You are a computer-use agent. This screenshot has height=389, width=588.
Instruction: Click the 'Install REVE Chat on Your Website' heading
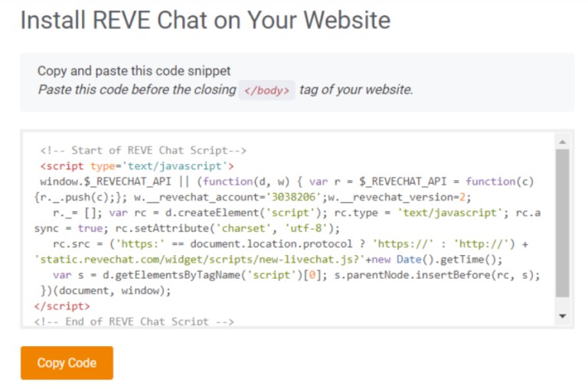205,20
